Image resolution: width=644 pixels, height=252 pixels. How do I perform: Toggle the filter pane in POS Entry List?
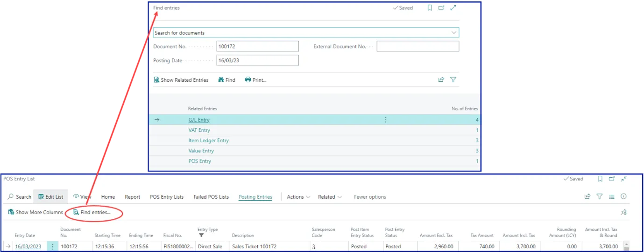tap(600, 197)
